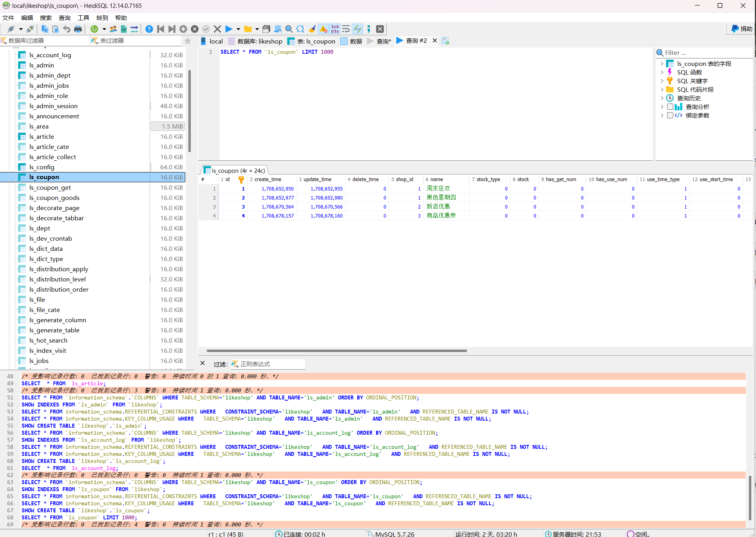The image size is (756, 537).
Task: Expand the SQL 函数 tree node
Action: point(662,72)
